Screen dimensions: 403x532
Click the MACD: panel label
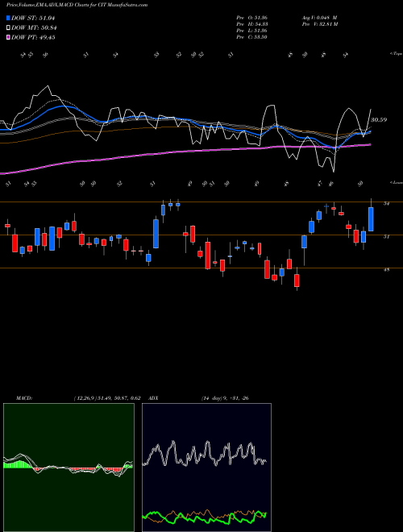24,398
